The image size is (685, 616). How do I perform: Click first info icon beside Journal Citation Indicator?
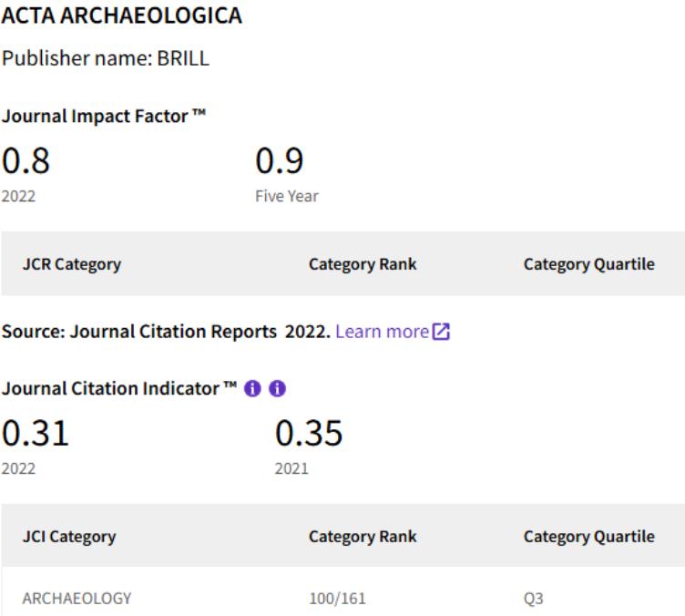(x=252, y=388)
